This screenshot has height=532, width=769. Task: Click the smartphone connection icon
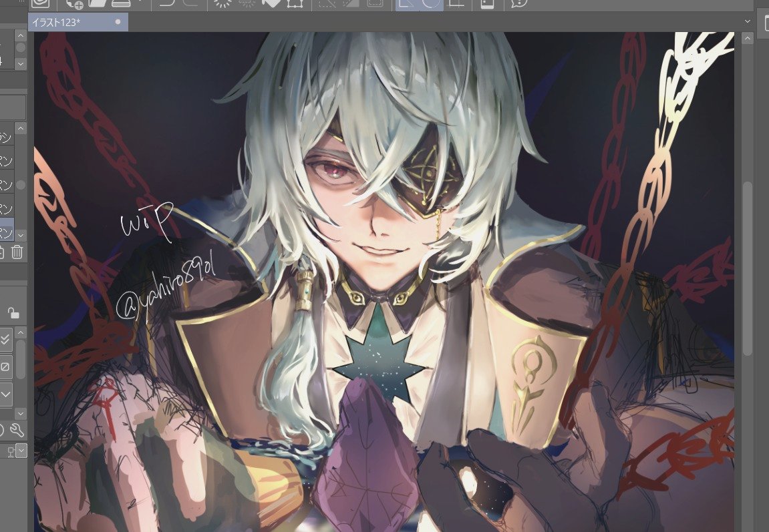tap(487, 4)
